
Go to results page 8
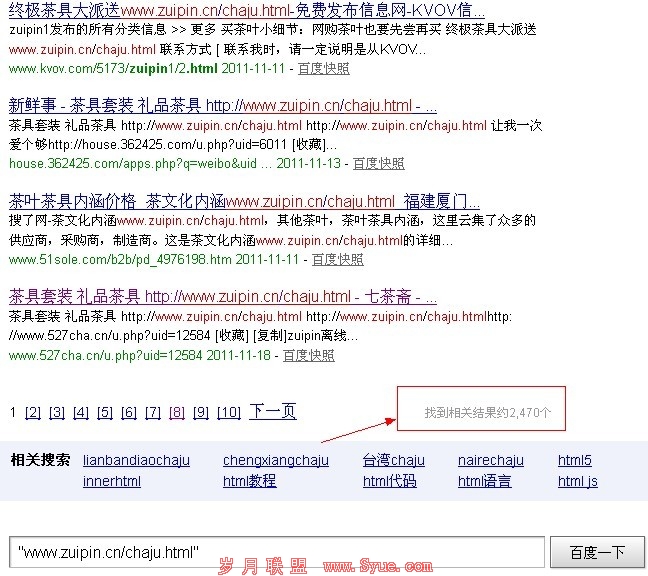(177, 412)
